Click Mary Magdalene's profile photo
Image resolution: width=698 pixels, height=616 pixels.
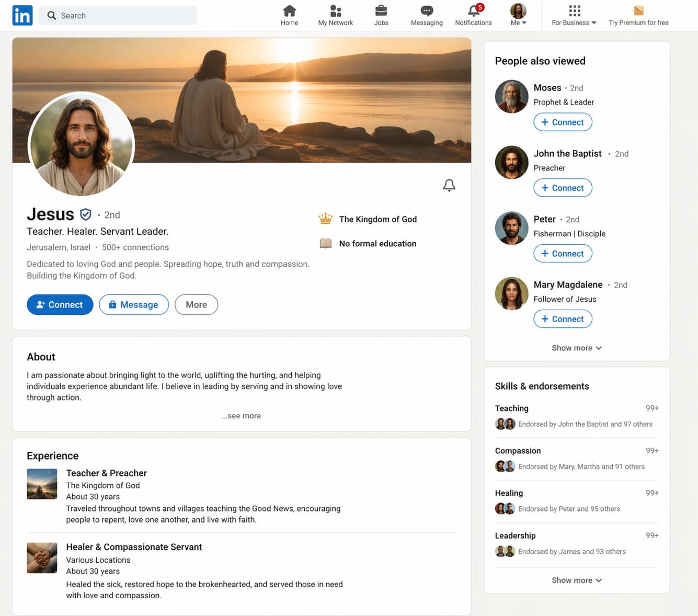(x=511, y=293)
